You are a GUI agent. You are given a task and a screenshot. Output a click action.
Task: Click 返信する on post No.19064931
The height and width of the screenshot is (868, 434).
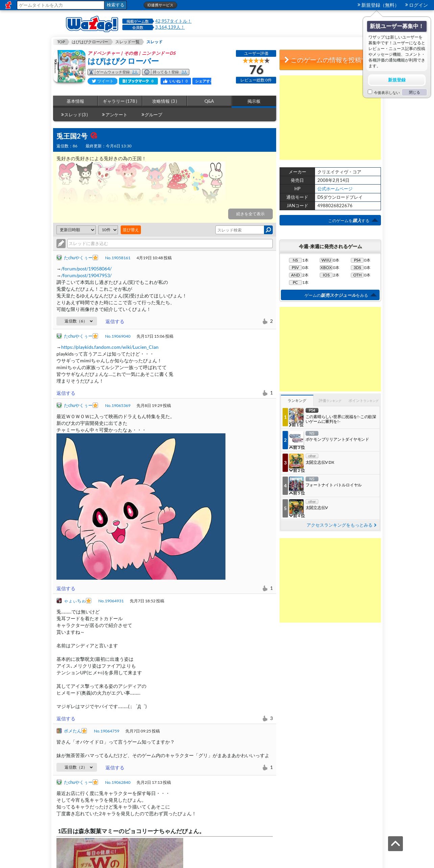(x=66, y=719)
